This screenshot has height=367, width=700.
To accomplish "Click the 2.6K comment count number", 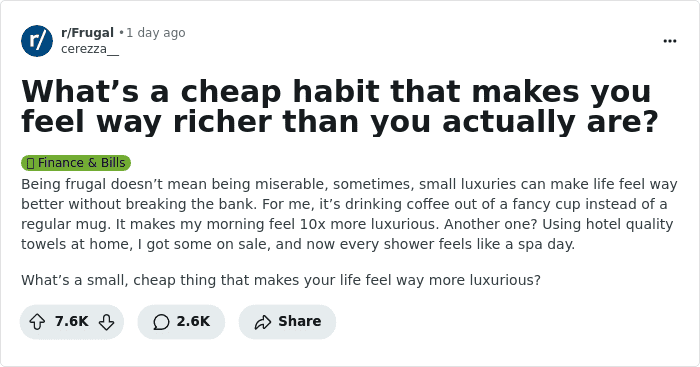I will (193, 321).
